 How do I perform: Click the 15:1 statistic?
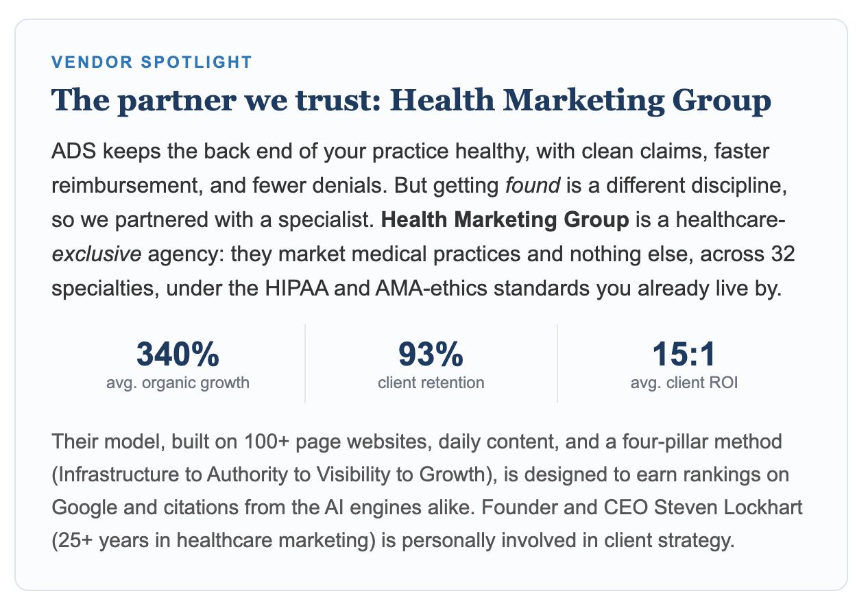[684, 354]
